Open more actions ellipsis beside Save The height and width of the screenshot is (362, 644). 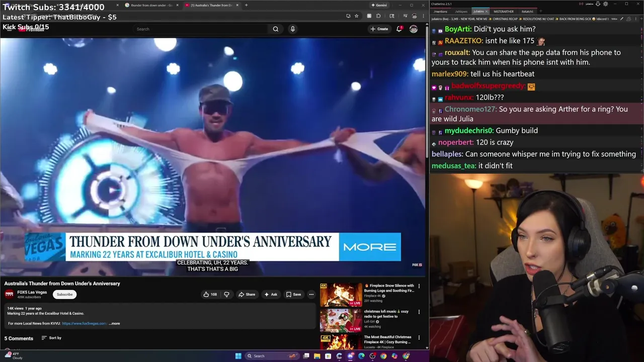pyautogui.click(x=311, y=295)
